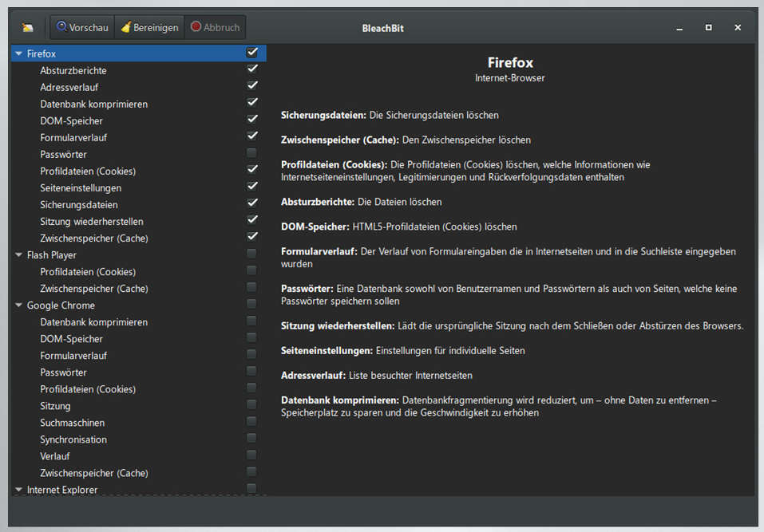
Task: Uncheck Firefox Profildateien (Cookies) checkbox
Action: [252, 169]
